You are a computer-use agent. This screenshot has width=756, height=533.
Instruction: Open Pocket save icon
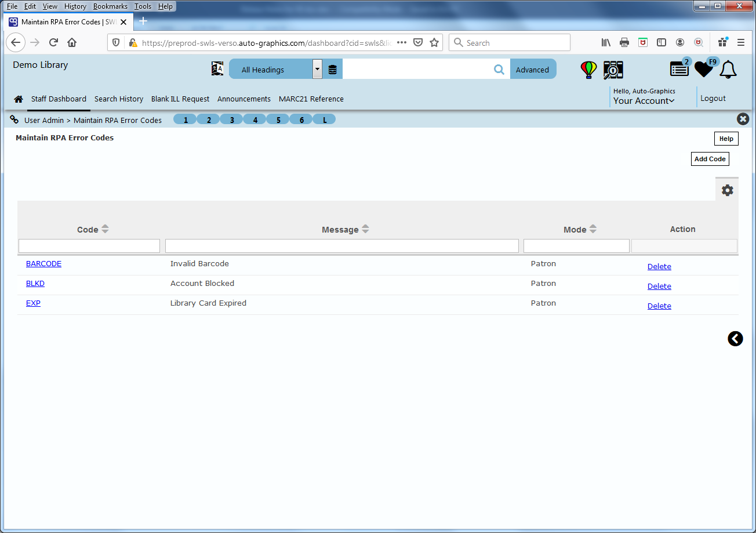(418, 42)
